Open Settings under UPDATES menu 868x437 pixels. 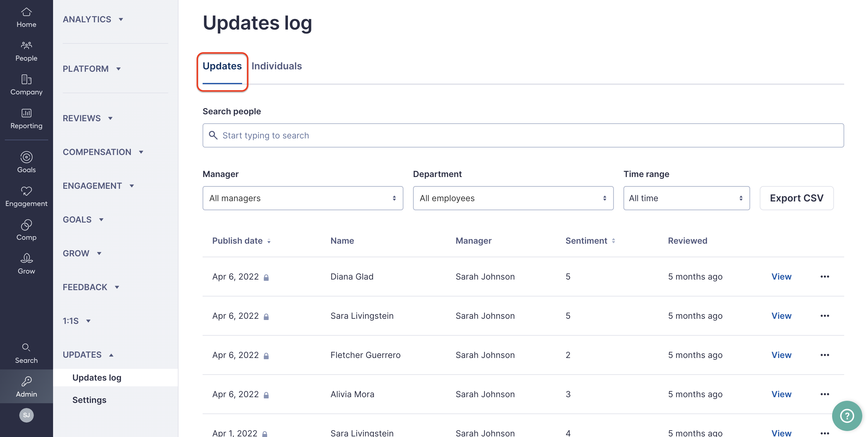(x=89, y=400)
